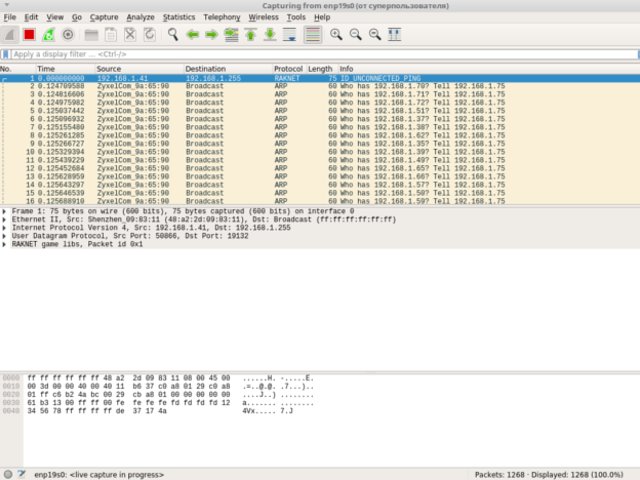Open the Go menu
This screenshot has height=480, width=640.
click(77, 17)
